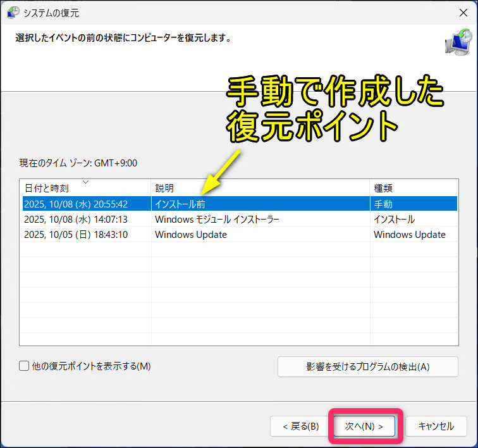Image resolution: width=478 pixels, height=448 pixels.
Task: Proceed with the 次へ(N) button
Action: point(364,426)
